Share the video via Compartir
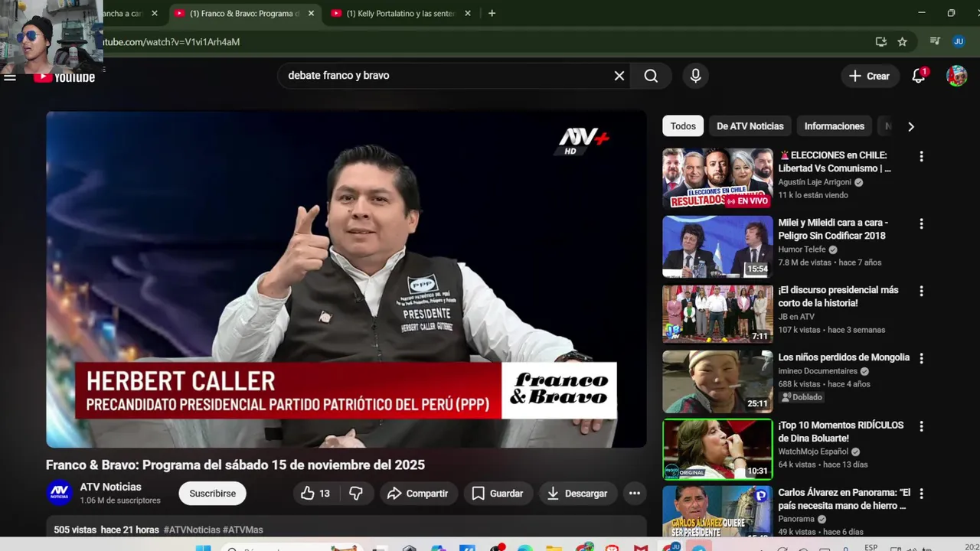980x551 pixels. 417,494
